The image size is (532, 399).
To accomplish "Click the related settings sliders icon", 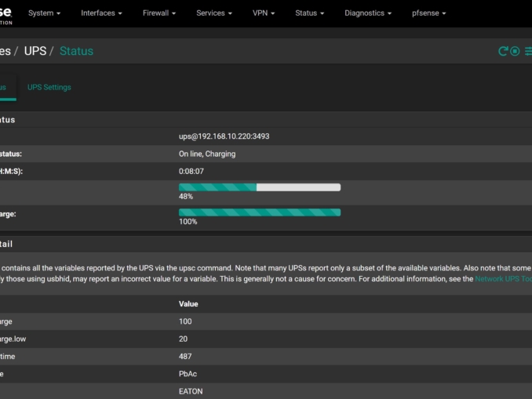I will coord(528,51).
